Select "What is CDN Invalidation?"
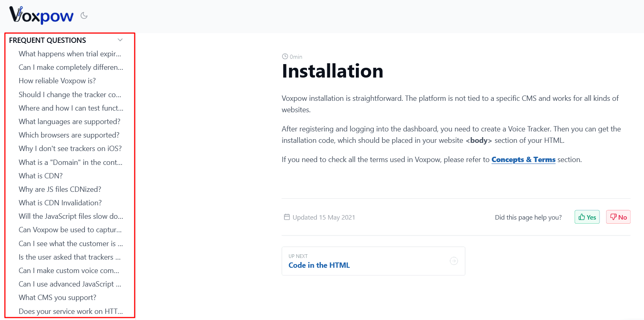 60,203
